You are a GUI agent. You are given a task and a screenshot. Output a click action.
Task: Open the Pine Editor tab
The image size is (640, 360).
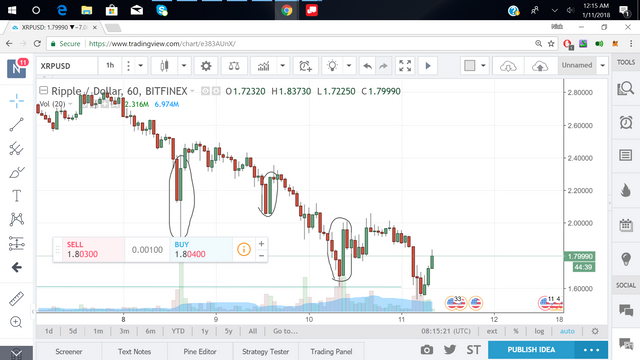click(x=200, y=351)
